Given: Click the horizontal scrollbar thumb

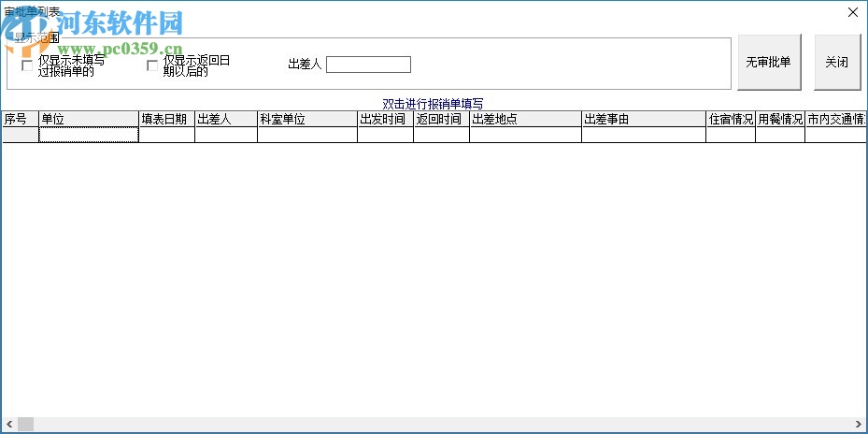Looking at the screenshot, I should (25, 425).
